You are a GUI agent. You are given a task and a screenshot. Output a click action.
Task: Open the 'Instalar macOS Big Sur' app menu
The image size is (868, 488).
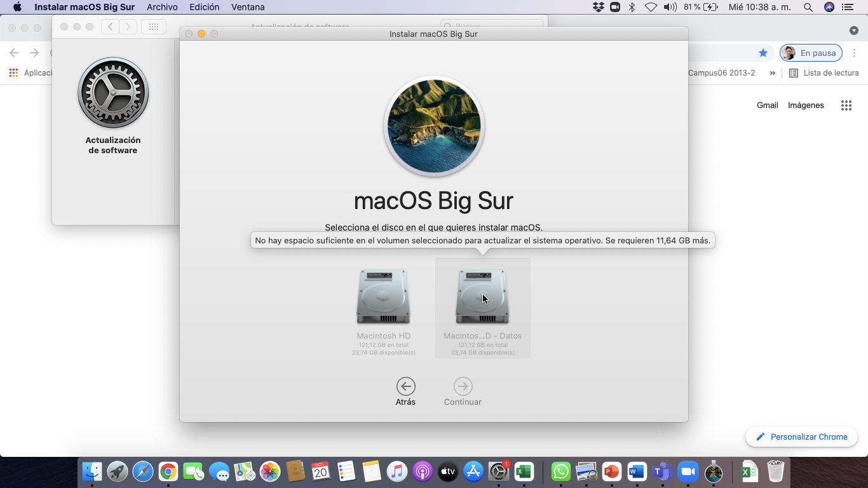(86, 7)
